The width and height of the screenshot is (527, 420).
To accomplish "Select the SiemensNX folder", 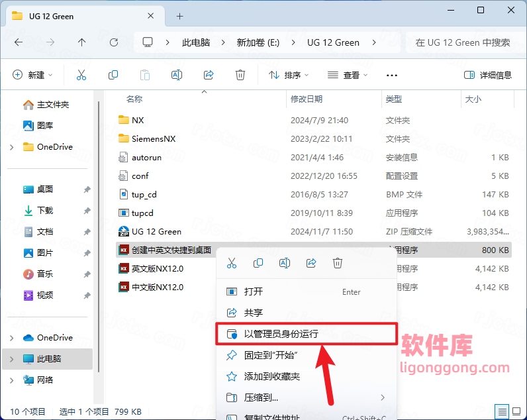I will (x=314, y=138).
